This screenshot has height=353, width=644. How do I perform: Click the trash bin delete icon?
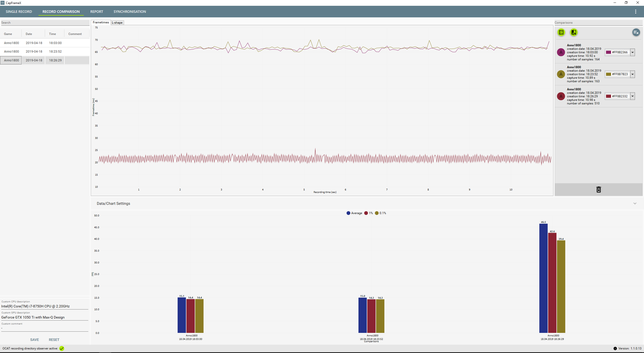(598, 190)
